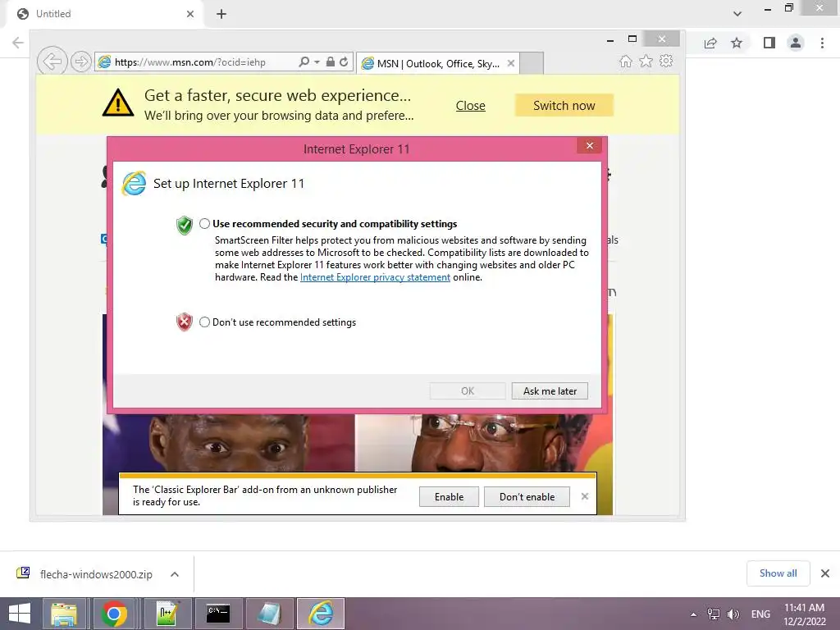This screenshot has width=840, height=630.
Task: Click the Ask me later button
Action: coord(550,391)
